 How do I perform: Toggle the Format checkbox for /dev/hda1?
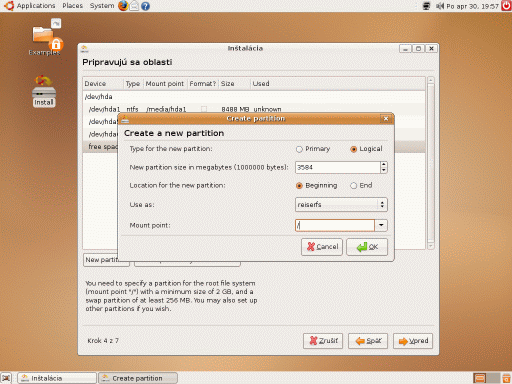coord(204,109)
